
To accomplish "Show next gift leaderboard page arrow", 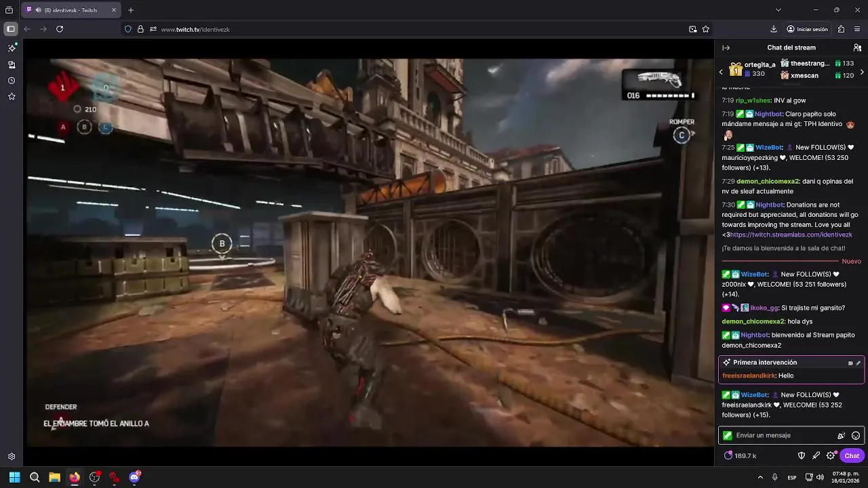I will (862, 72).
